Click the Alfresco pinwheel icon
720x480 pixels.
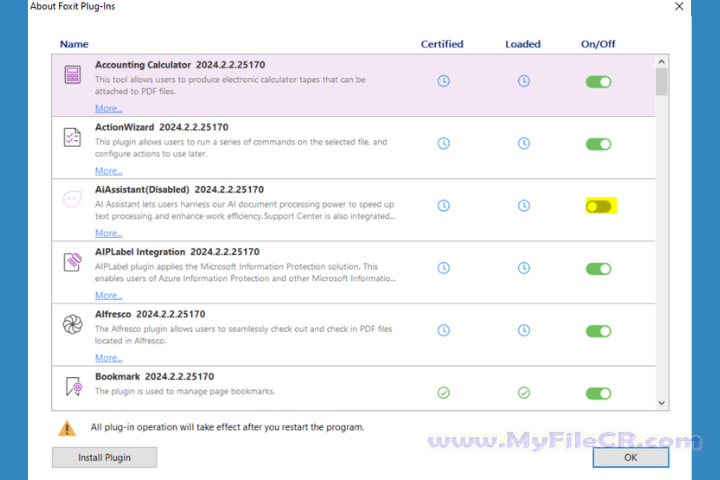[x=73, y=324]
